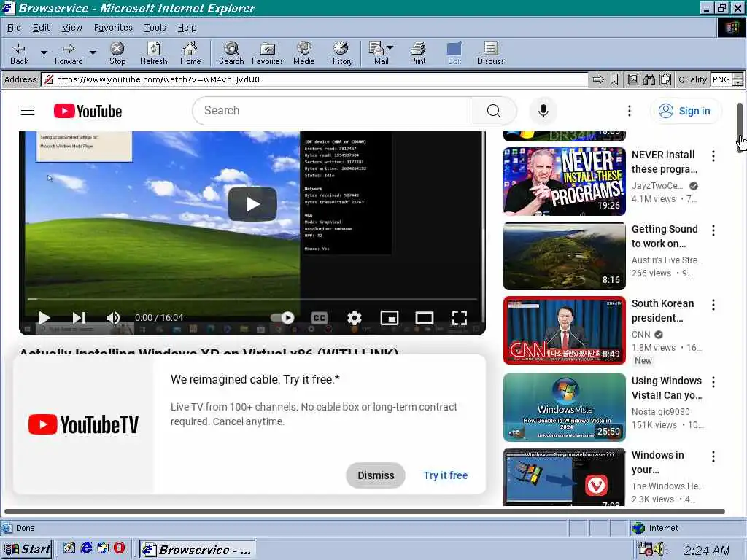Click the address bar URL field
This screenshot has width=747, height=560.
314,79
